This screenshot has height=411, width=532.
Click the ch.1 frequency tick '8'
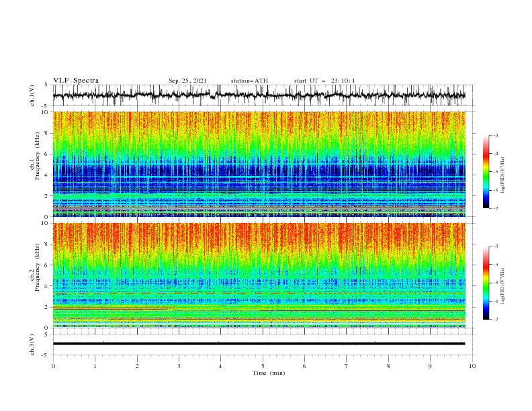(x=47, y=133)
